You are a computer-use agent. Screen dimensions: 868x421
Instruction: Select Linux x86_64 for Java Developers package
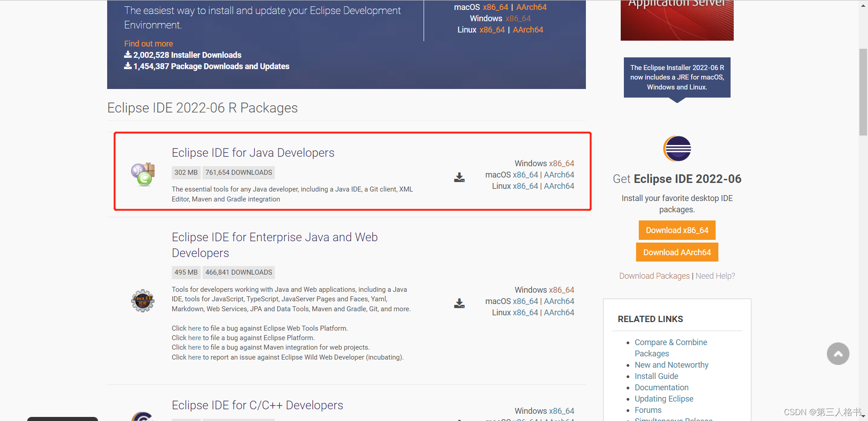point(525,186)
